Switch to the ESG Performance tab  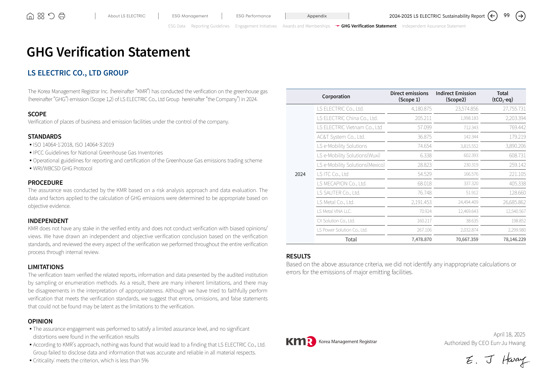tap(254, 16)
